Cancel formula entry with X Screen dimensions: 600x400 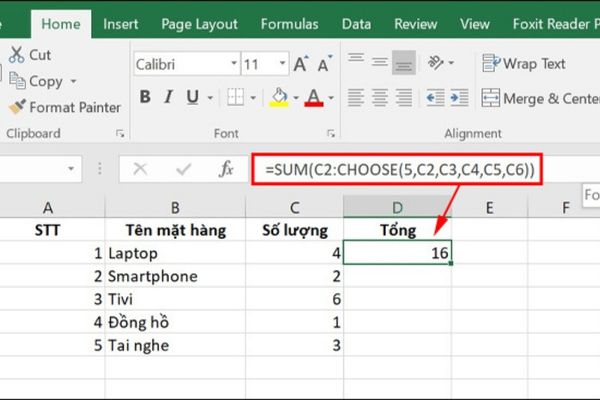[x=140, y=168]
